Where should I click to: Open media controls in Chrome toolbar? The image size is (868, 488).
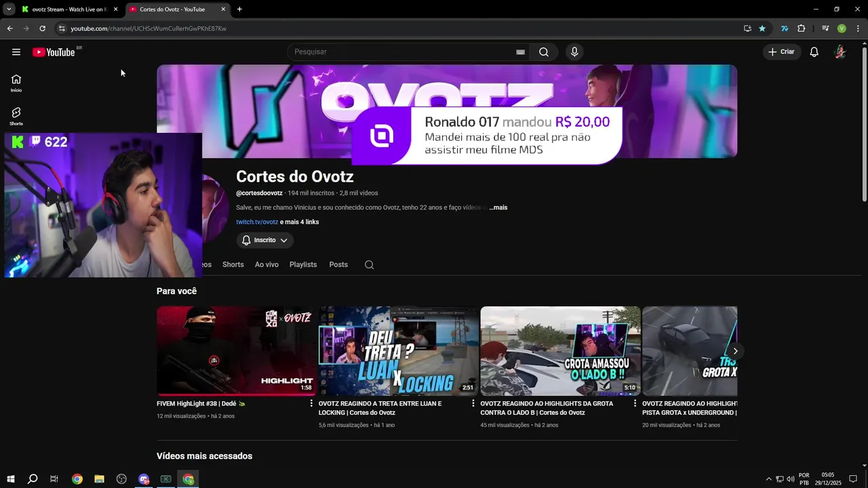pyautogui.click(x=825, y=28)
